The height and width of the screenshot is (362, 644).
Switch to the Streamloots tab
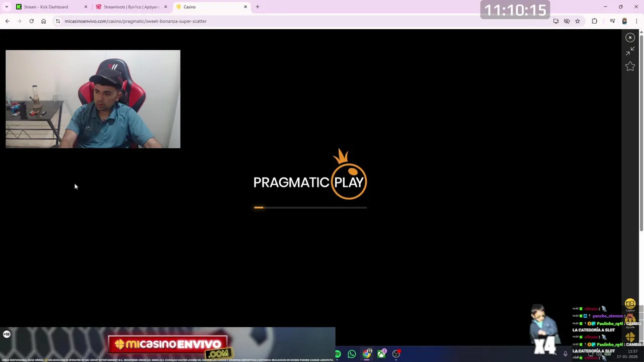point(131,7)
